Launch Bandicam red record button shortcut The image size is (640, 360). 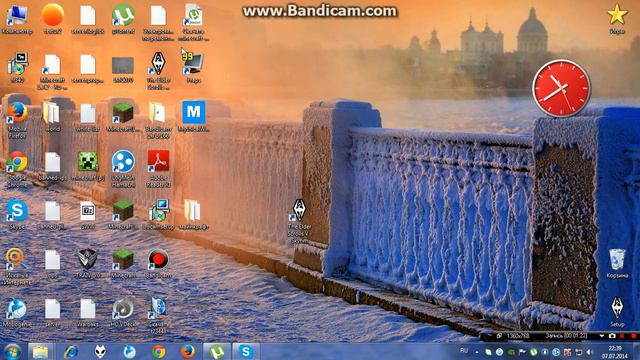(x=158, y=262)
